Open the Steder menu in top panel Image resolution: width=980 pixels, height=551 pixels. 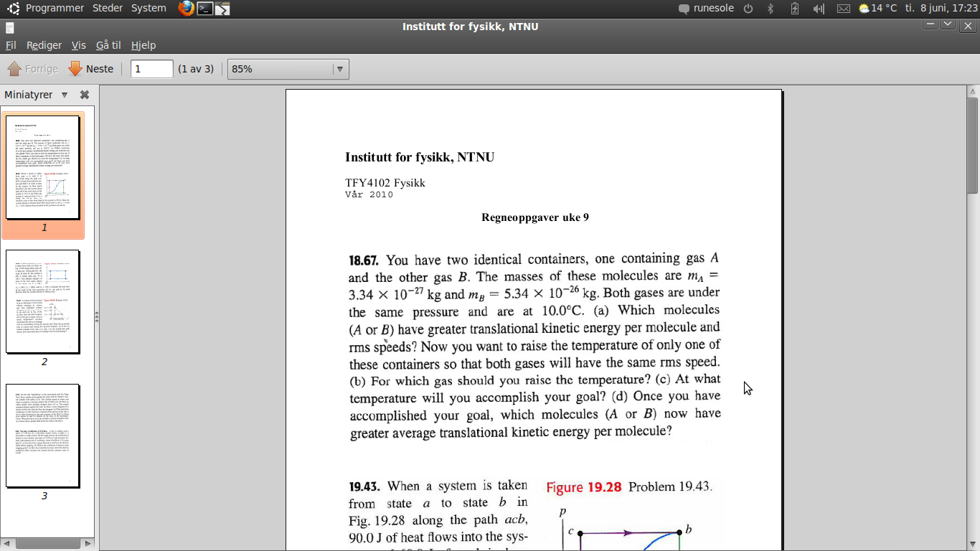click(108, 8)
